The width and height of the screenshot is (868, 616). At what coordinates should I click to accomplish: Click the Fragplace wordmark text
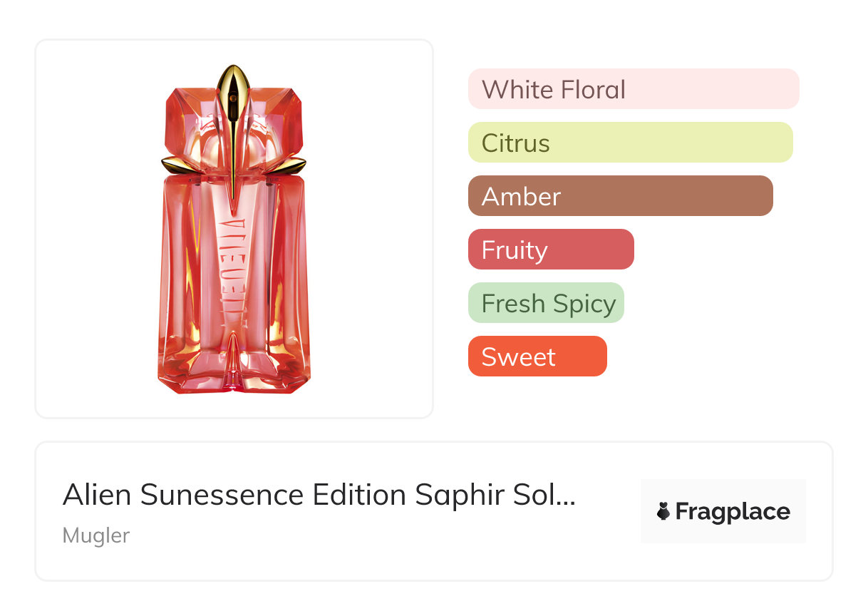pyautogui.click(x=733, y=511)
